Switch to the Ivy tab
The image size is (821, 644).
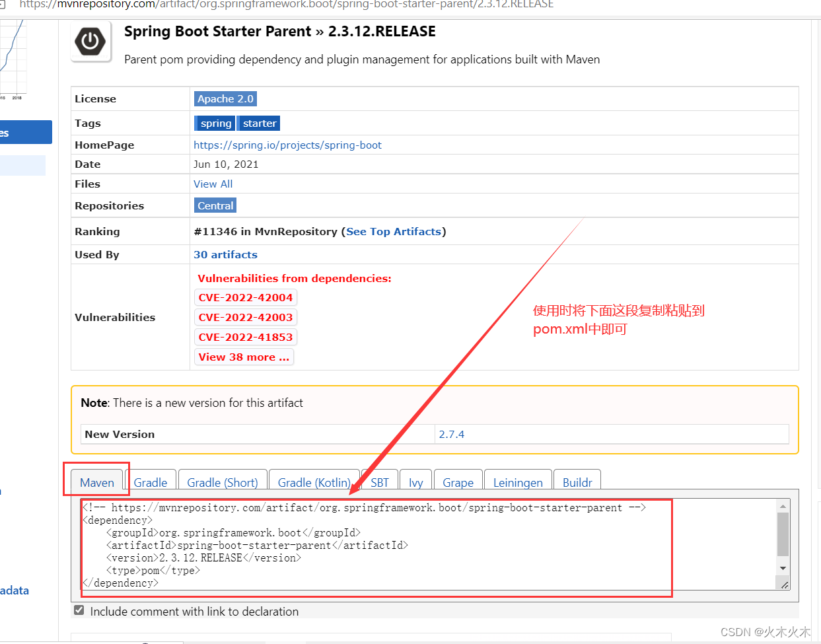click(415, 482)
